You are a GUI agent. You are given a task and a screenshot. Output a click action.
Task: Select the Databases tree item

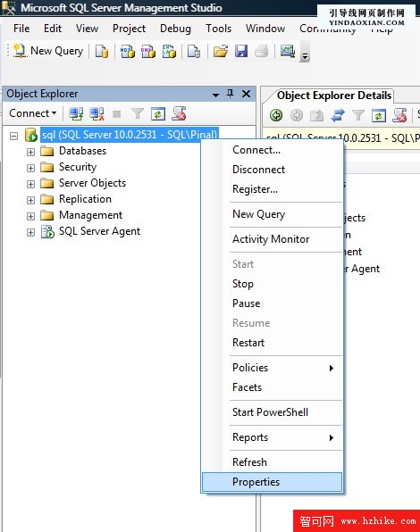tap(82, 151)
